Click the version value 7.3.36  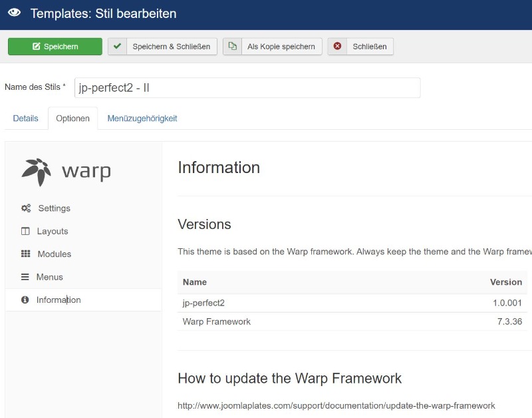tap(509, 321)
